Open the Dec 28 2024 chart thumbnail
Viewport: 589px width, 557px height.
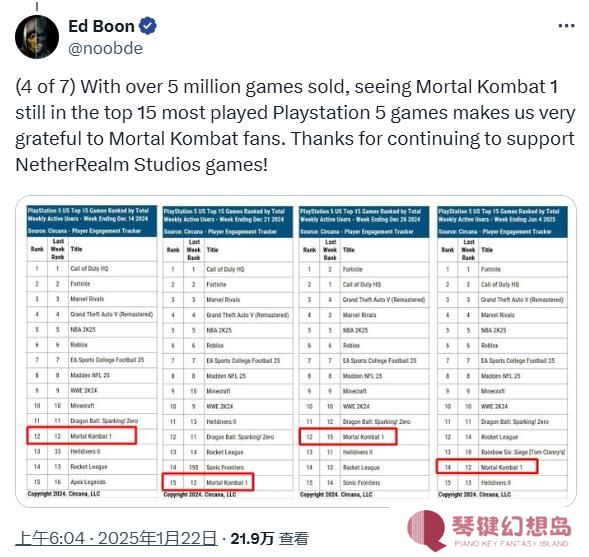tap(364, 352)
